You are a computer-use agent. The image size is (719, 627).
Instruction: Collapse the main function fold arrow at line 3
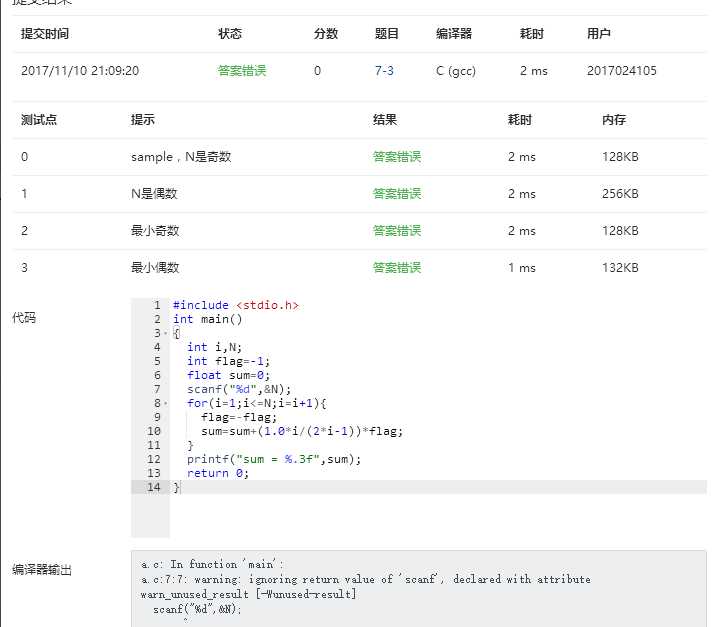[165, 333]
